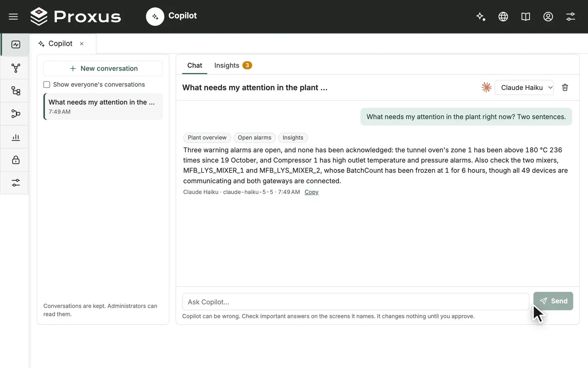The width and height of the screenshot is (588, 368).
Task: Select the branching nodes sidebar icon
Action: pos(16,68)
